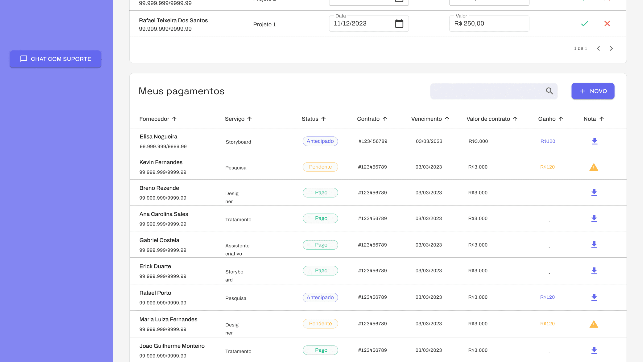This screenshot has width=644, height=362.
Task: Confirm Rafael Teixeira Dos Santos row checkmark
Action: click(584, 24)
